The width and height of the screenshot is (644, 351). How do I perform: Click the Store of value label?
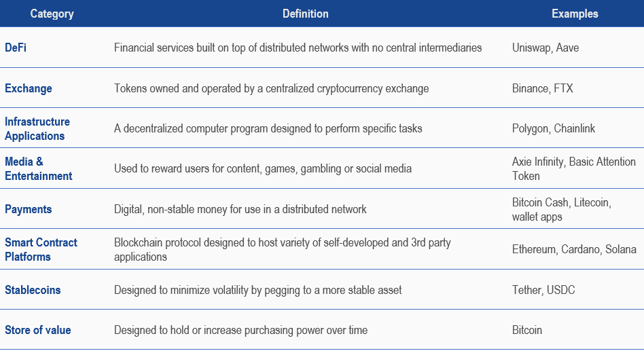tap(38, 330)
